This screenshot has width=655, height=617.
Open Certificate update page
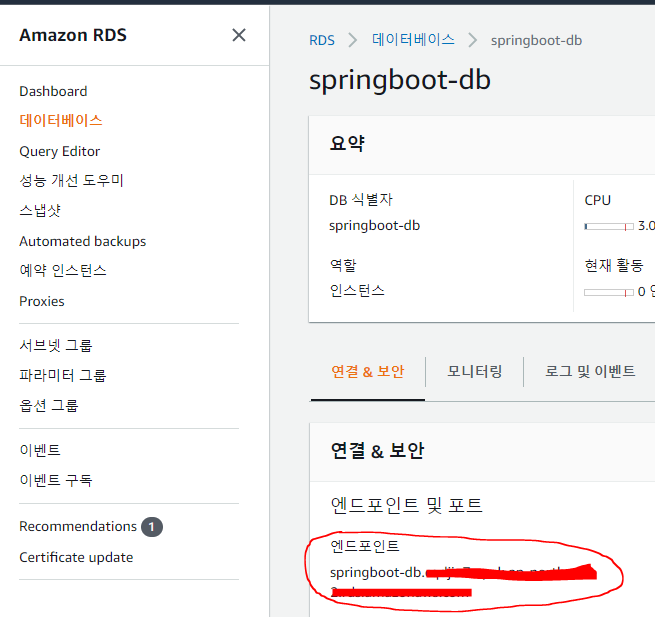(x=76, y=557)
